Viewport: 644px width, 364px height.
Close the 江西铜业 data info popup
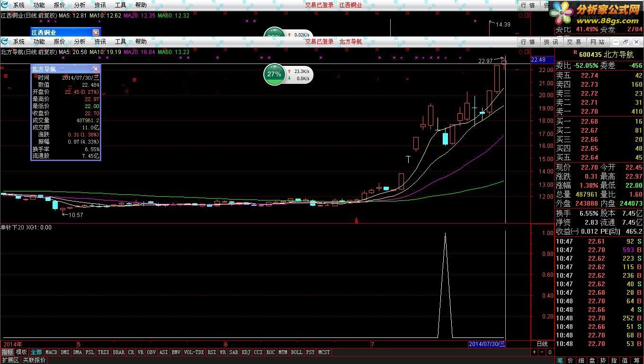(x=96, y=32)
